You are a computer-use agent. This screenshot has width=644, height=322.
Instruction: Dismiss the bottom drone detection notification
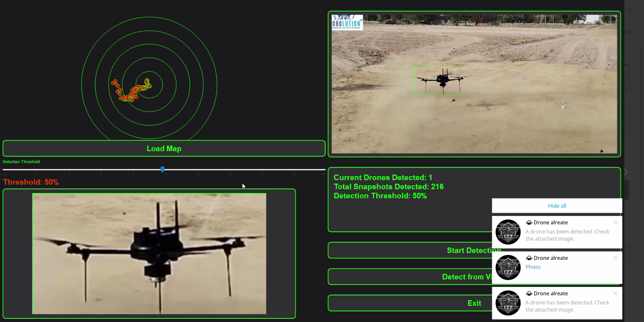click(x=616, y=293)
